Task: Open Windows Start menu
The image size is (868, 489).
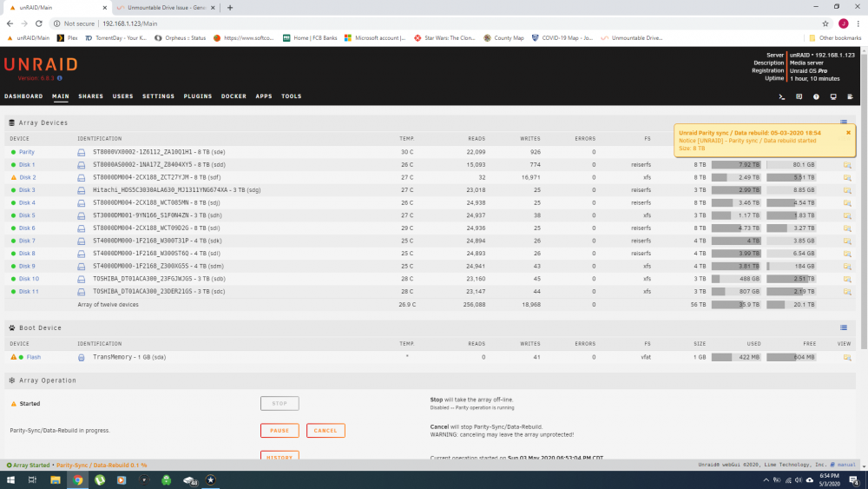Action: (x=10, y=480)
